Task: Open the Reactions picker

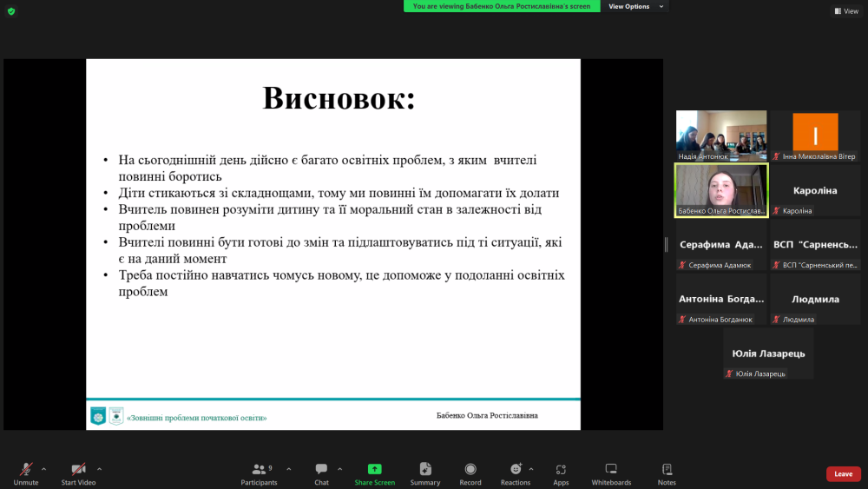Action: [x=516, y=470]
